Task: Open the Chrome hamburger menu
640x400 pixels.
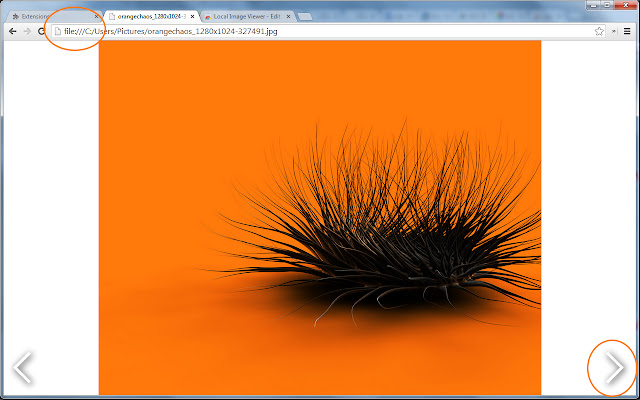Action: point(627,32)
